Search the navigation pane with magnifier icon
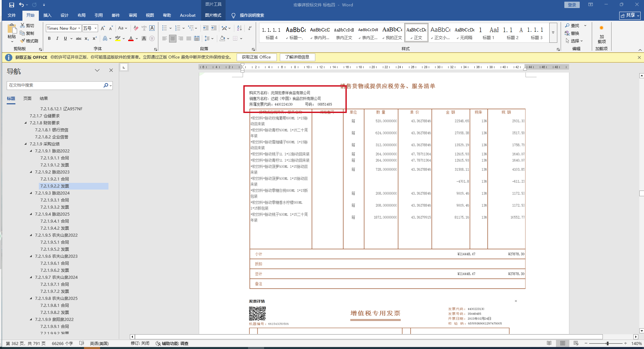Screen dimensions: 644x349 pyautogui.click(x=106, y=85)
